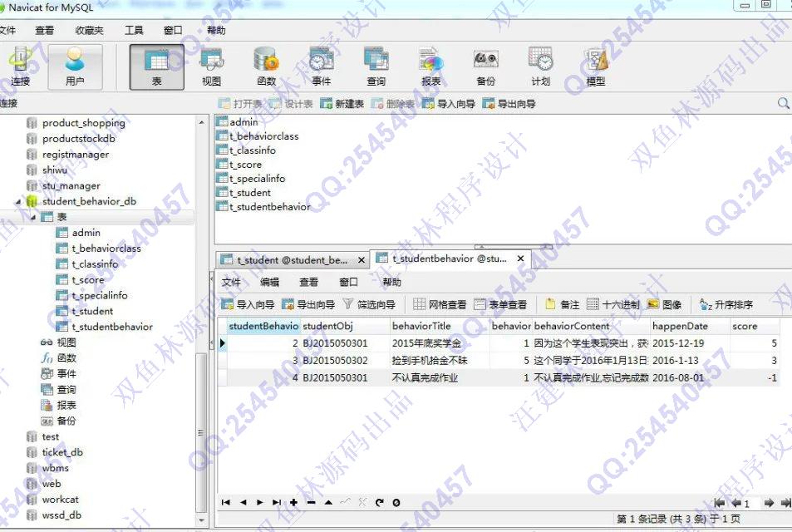The image size is (792, 532).
Task: Click 升序排序 (Sort Ascending) button
Action: pyautogui.click(x=726, y=304)
